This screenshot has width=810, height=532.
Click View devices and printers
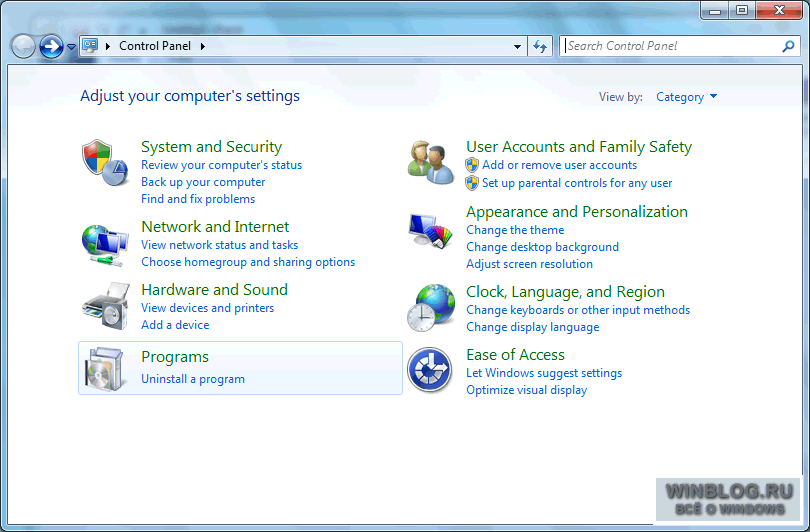click(x=207, y=308)
